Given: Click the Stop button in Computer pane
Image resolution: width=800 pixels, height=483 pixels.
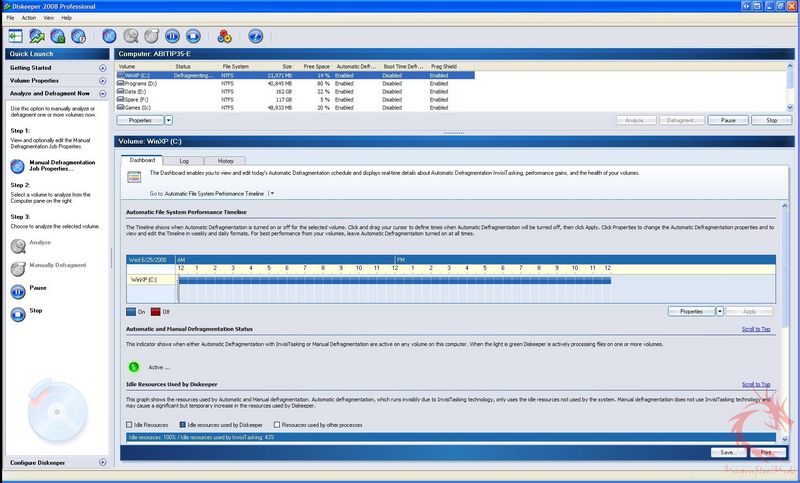Looking at the screenshot, I should point(771,120).
